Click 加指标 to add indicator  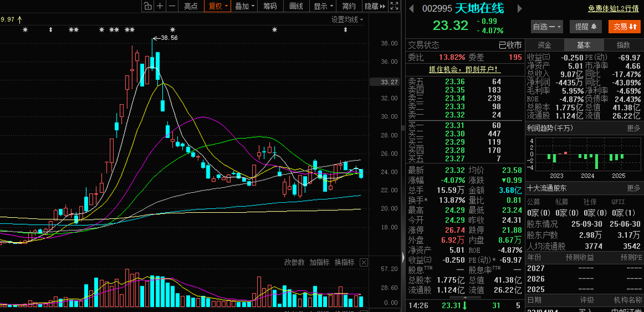[320, 262]
